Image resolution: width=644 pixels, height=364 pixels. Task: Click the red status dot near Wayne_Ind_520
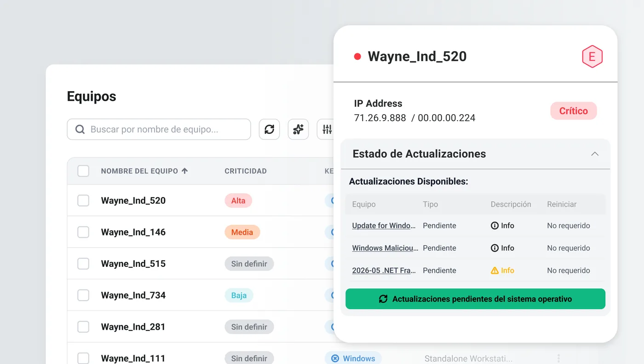357,57
